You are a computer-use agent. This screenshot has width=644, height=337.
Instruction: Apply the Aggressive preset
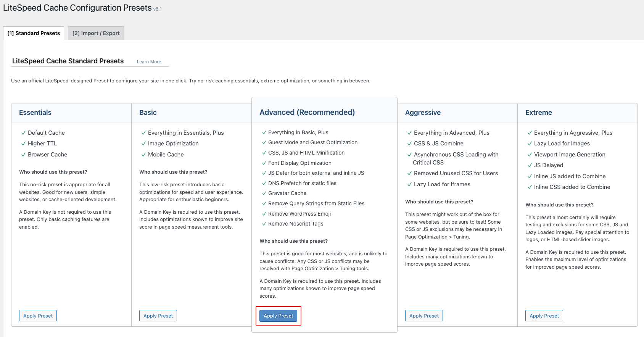pos(424,316)
